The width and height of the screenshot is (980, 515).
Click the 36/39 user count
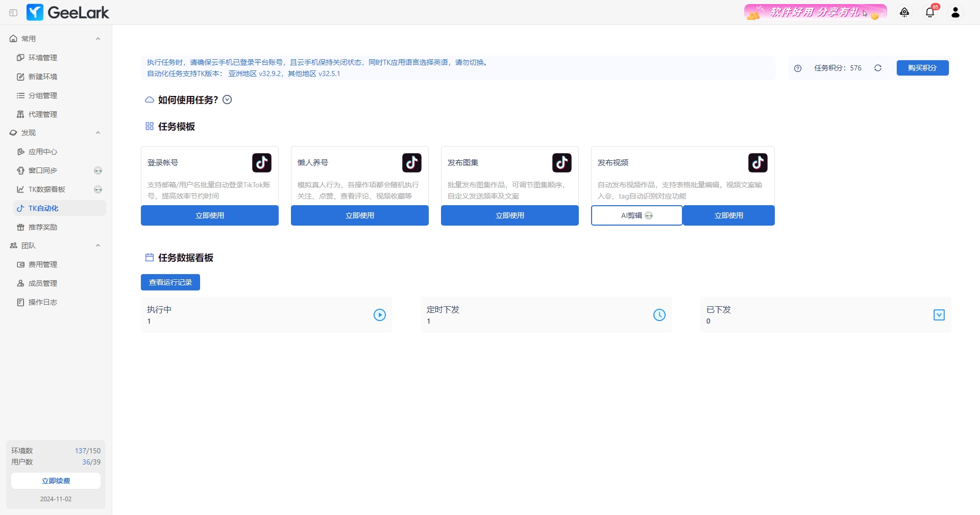[91, 462]
